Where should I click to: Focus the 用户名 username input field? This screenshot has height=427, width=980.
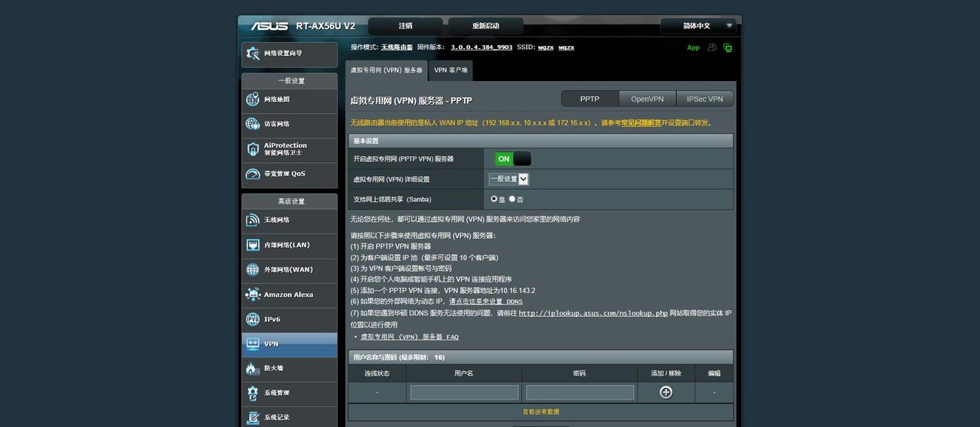point(464,392)
